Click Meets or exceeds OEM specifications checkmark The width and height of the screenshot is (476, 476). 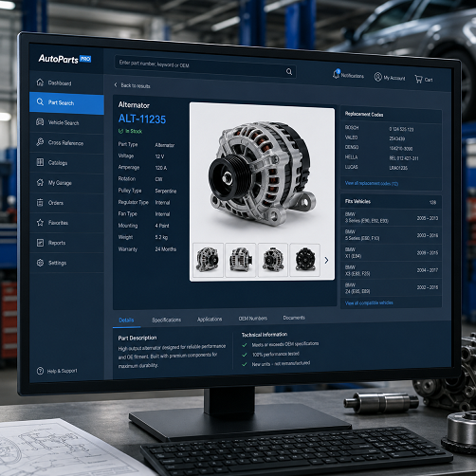pyautogui.click(x=245, y=345)
